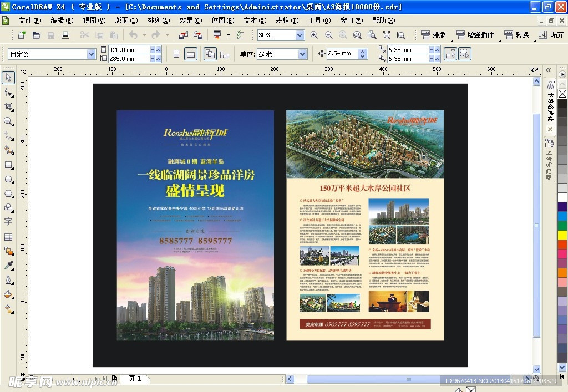Select the Ellipse tool
The height and width of the screenshot is (392, 568).
coord(8,180)
